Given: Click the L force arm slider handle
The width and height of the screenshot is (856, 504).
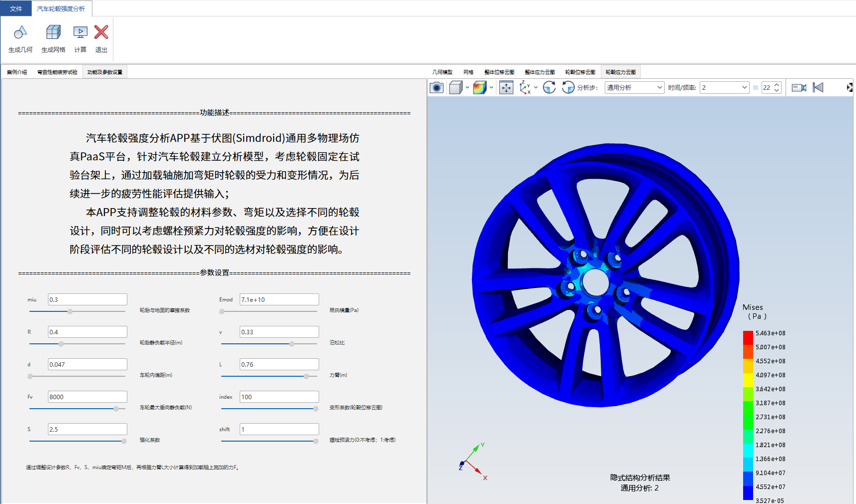Looking at the screenshot, I should tap(306, 376).
